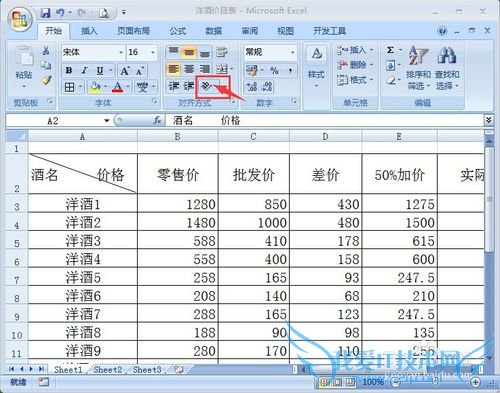Open Sort and Filter (排序和筛选)
Viewport: 500px width, 393px height.
point(418,68)
